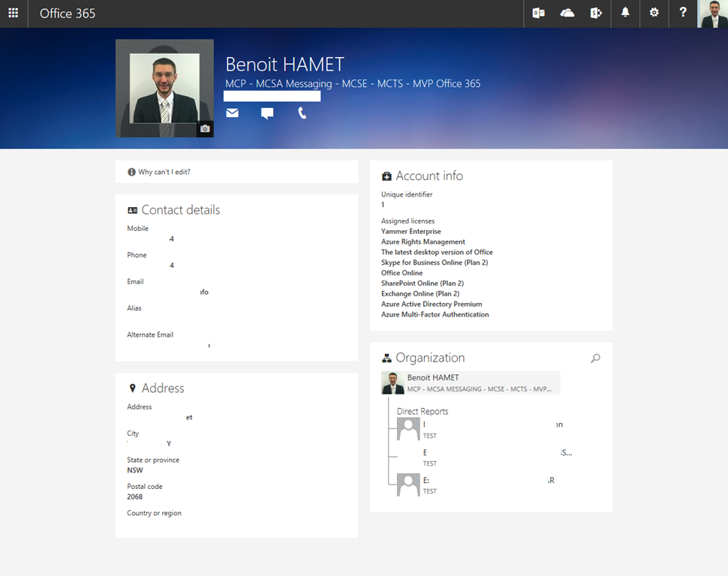Image resolution: width=728 pixels, height=576 pixels.
Task: Open SharePoint from the top bar
Action: (596, 13)
